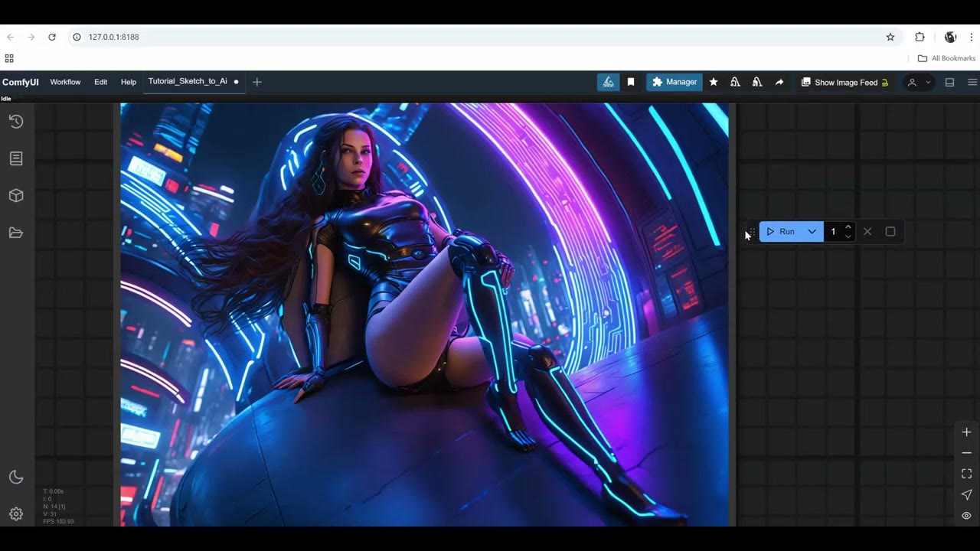Viewport: 980px width, 551px height.
Task: Click the pyramid logo icon beside the bookmark
Action: (x=609, y=82)
